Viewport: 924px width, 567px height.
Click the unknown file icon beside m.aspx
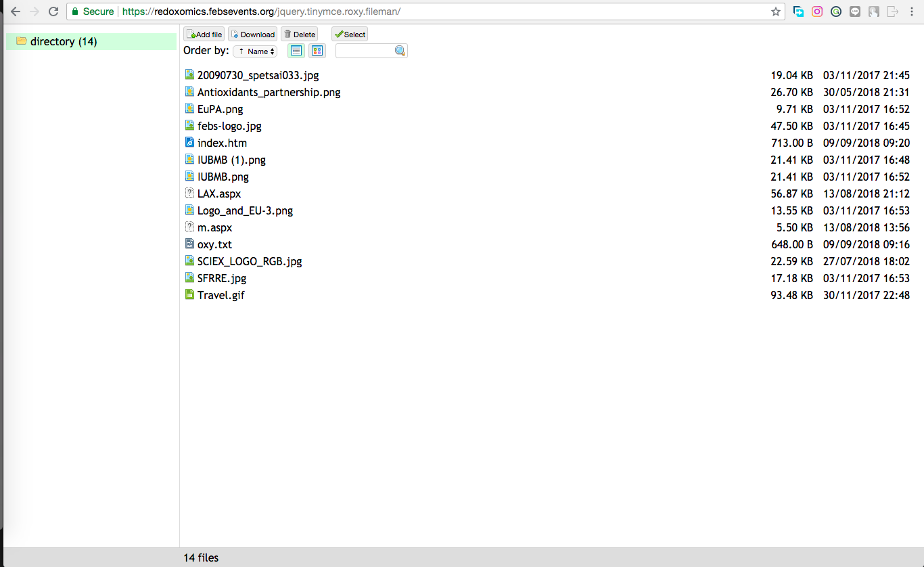click(x=190, y=227)
